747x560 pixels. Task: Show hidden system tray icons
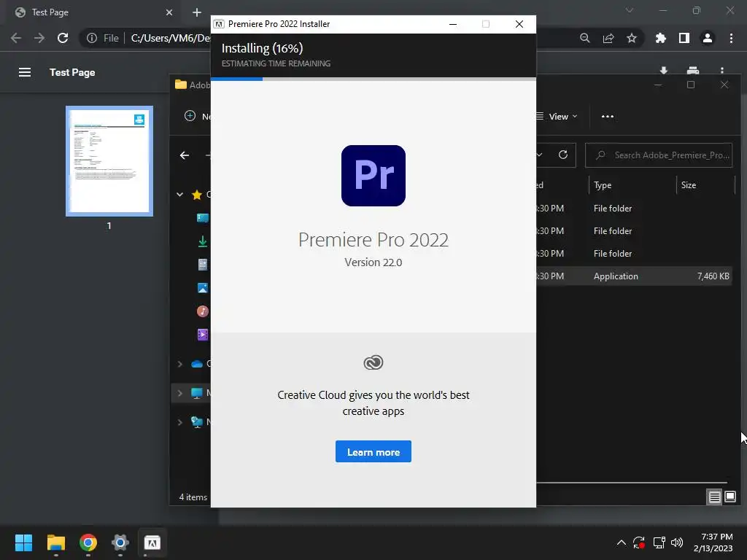point(622,542)
